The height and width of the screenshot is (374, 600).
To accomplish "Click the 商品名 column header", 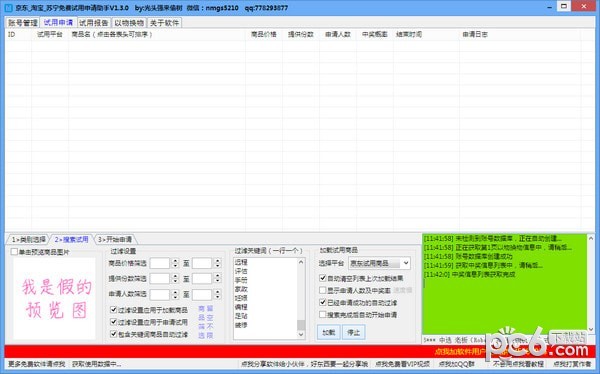I will coord(157,34).
